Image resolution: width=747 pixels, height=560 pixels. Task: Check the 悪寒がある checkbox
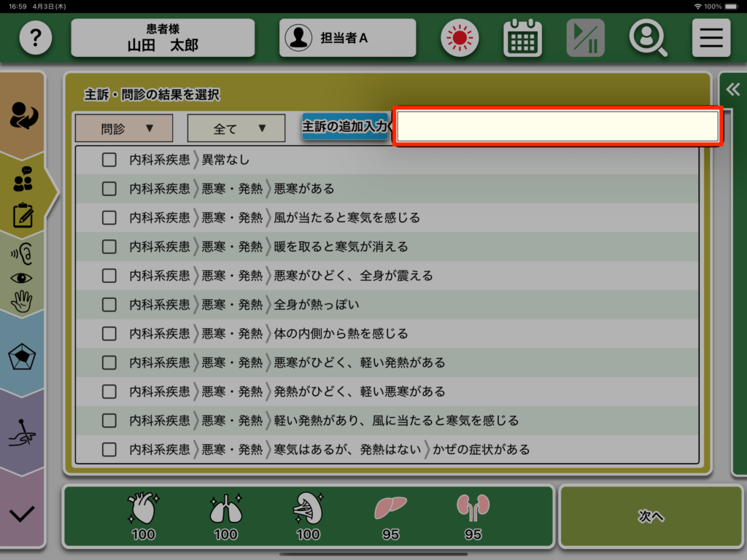point(109,189)
